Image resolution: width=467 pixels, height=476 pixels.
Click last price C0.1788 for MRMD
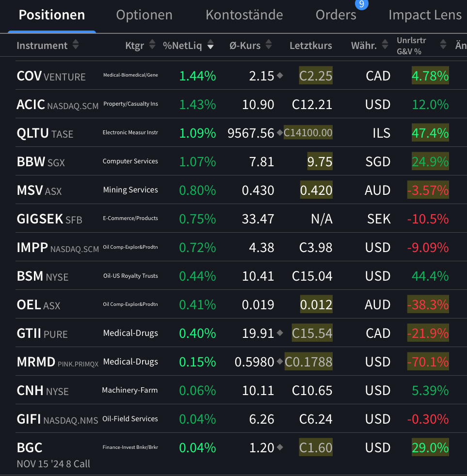pos(308,361)
